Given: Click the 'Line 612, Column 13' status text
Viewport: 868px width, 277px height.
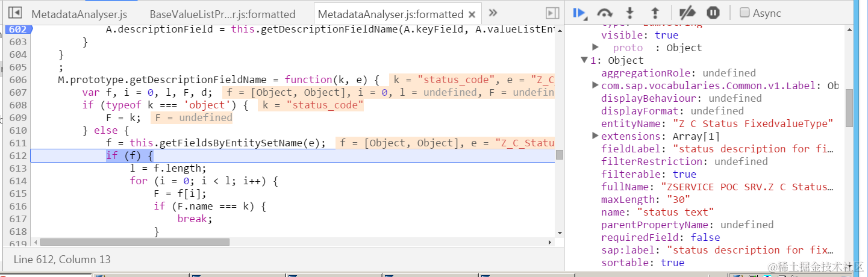Looking at the screenshot, I should pyautogui.click(x=61, y=260).
